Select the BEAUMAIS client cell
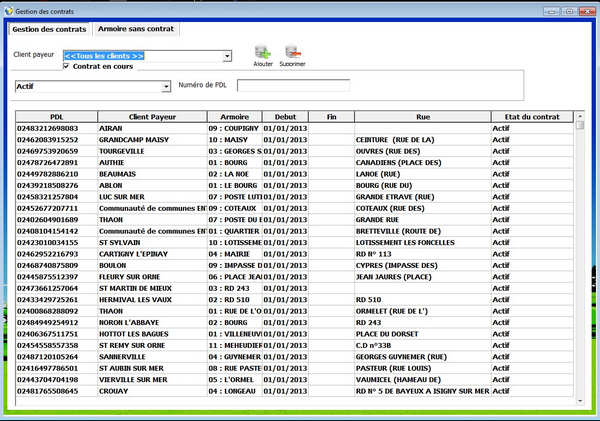The width and height of the screenshot is (600, 421). [152, 174]
